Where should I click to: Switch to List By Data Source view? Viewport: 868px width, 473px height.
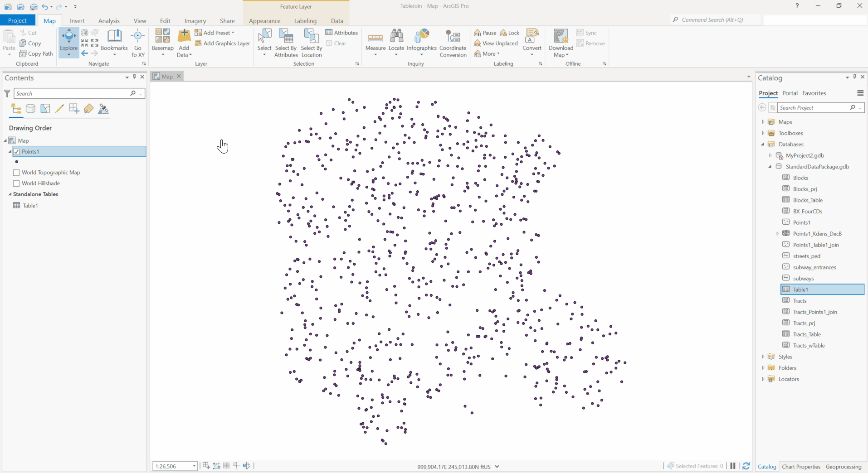pos(30,109)
